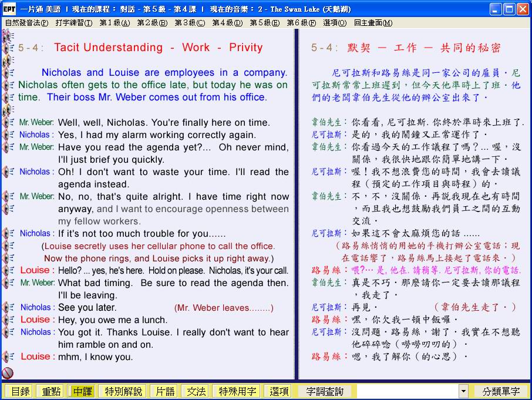This screenshot has height=400, width=532.
Task: Click the word lookup input field
Action: pos(407,391)
